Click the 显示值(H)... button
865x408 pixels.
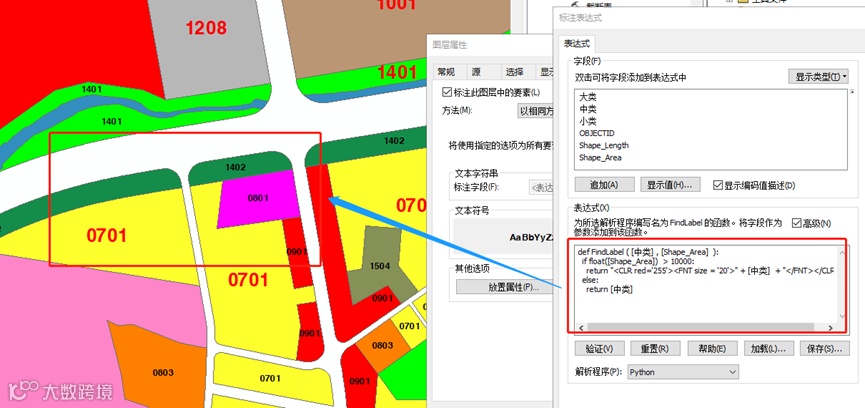click(x=670, y=184)
